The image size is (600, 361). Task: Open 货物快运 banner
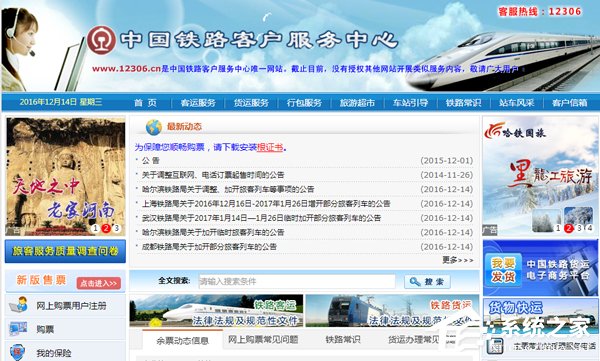[540, 317]
